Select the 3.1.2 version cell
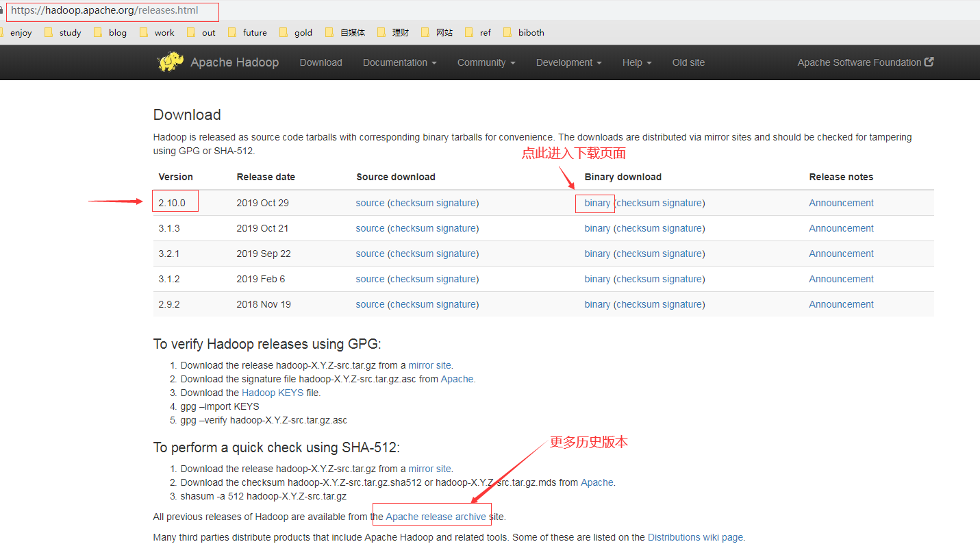 (x=169, y=279)
